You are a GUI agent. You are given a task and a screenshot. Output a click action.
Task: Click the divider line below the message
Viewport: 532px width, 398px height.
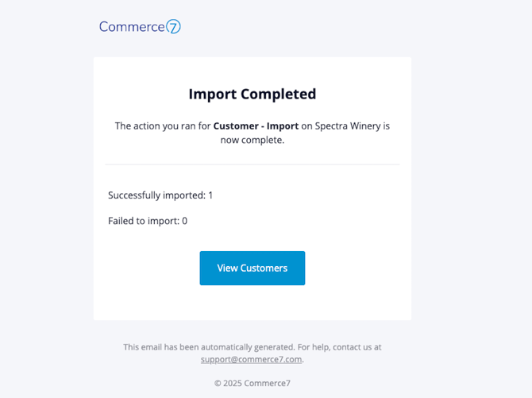252,164
